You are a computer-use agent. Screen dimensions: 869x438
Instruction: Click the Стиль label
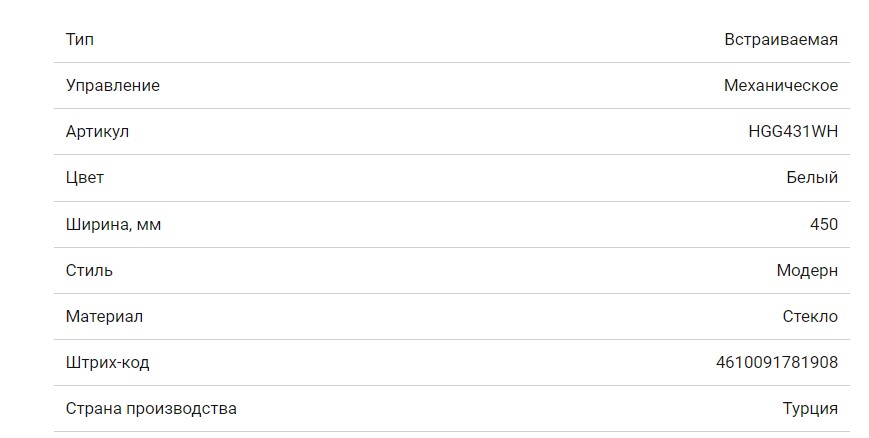coord(89,270)
